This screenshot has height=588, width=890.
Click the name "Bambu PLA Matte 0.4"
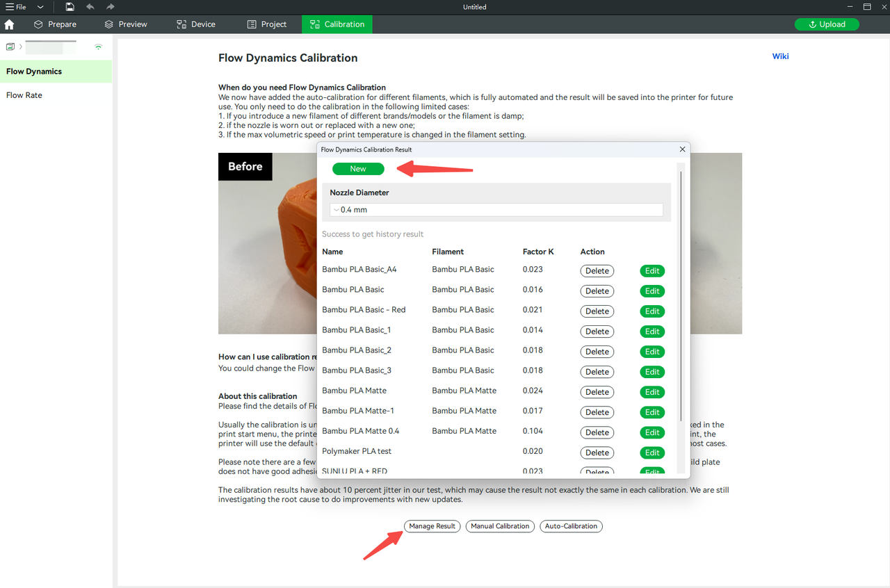361,430
